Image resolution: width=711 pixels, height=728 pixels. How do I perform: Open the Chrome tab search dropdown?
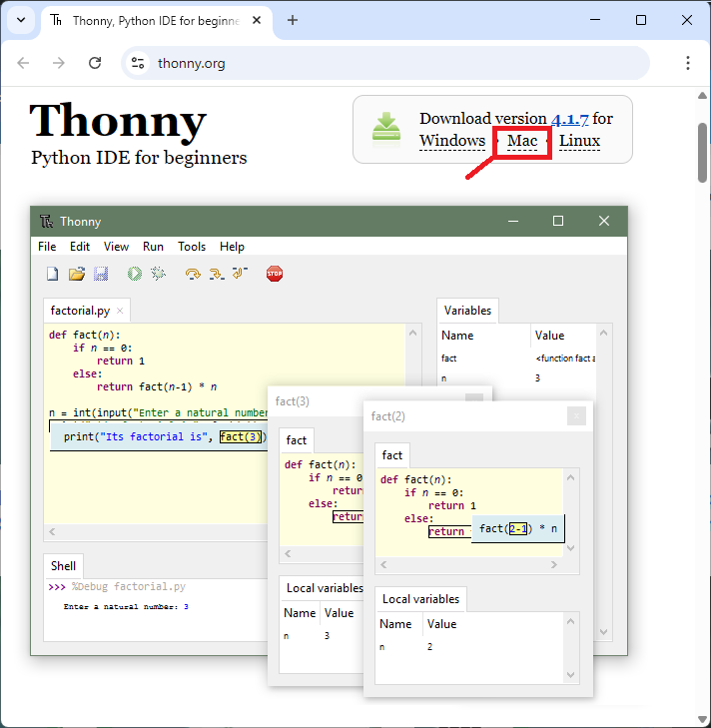pos(21,20)
